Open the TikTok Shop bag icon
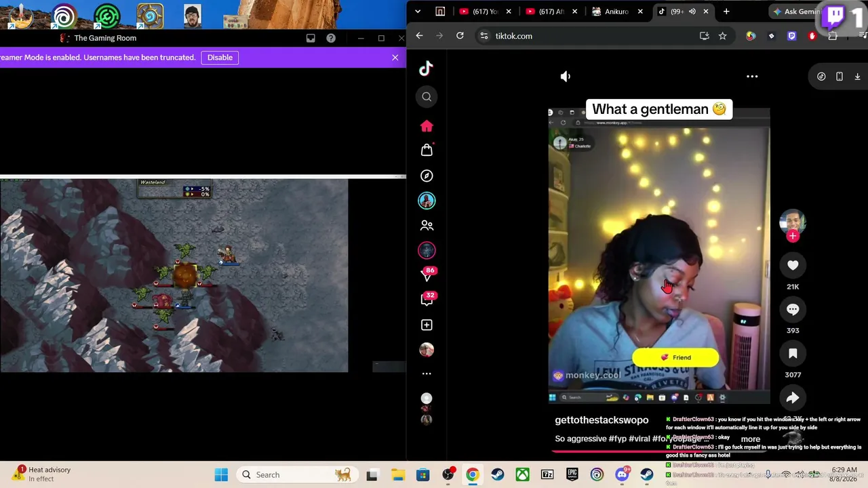The width and height of the screenshot is (868, 488). coord(427,150)
